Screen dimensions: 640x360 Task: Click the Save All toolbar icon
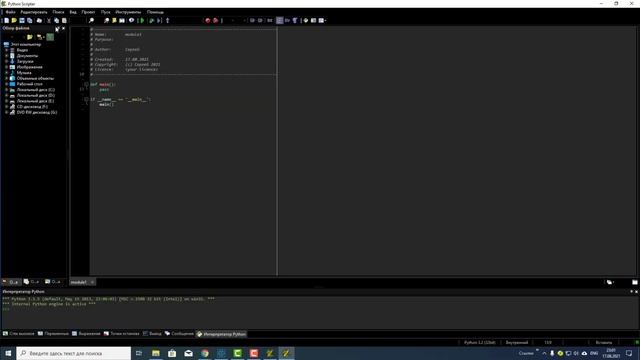[29, 20]
